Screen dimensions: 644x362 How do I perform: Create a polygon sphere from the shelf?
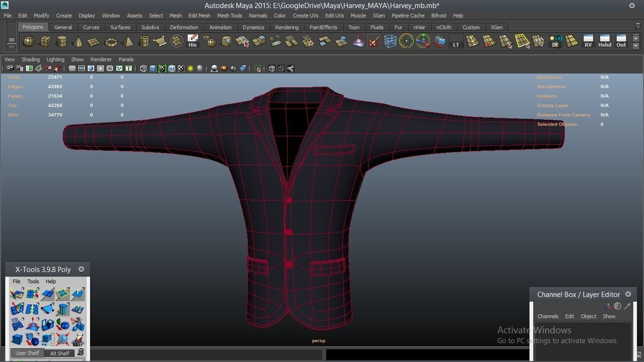coord(29,41)
